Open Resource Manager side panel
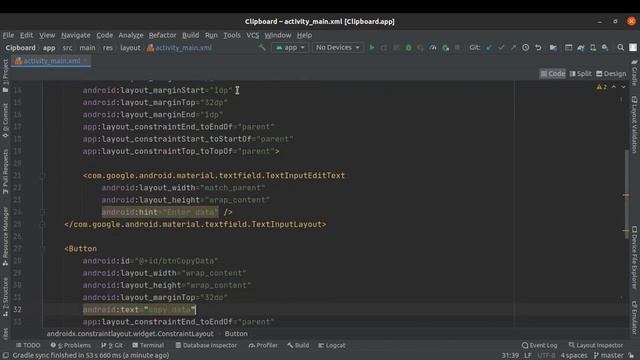The image size is (640, 360). click(5, 236)
